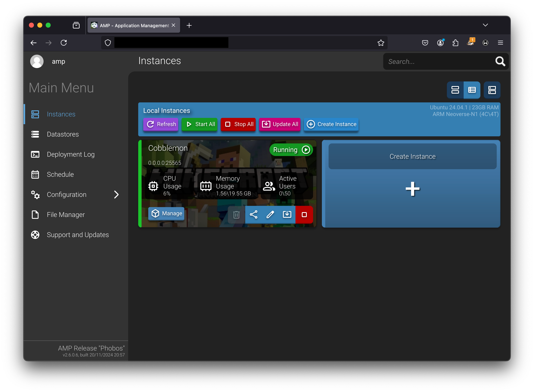Open Support and Updates
The width and height of the screenshot is (534, 392).
tap(76, 235)
